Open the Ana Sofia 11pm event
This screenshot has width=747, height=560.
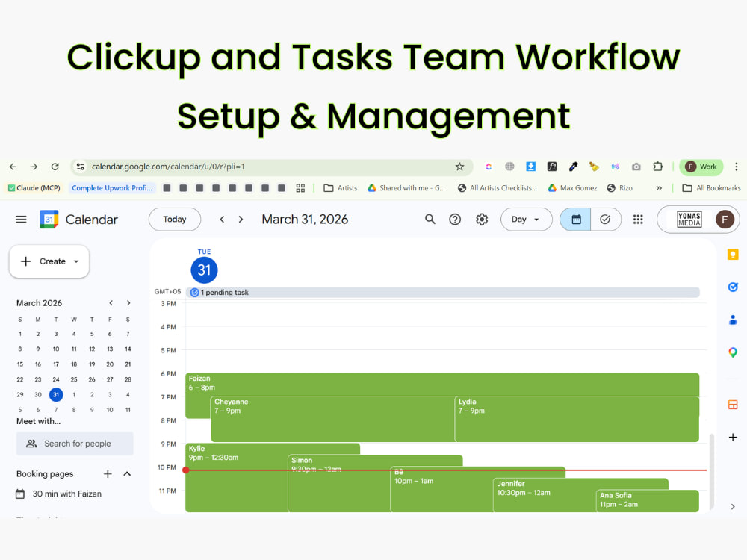[648, 500]
